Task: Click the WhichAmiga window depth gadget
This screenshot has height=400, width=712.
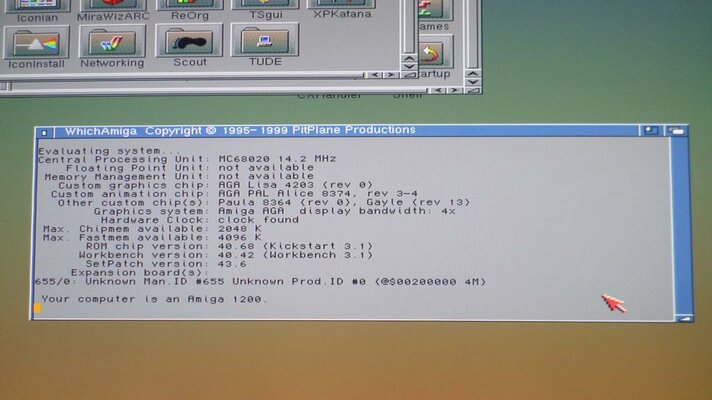Action: 677,130
